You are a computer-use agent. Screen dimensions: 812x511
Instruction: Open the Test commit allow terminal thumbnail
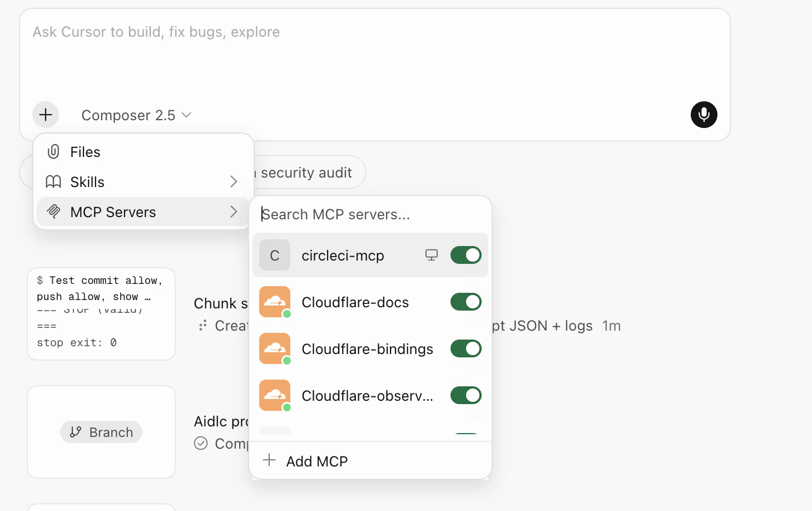(x=101, y=314)
